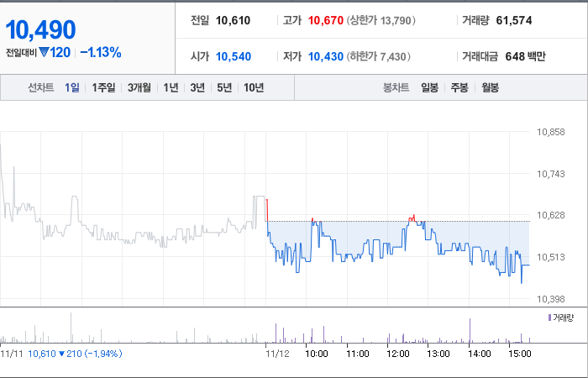The width and height of the screenshot is (588, 378).
Task: Click the 상한가 13,790 text
Action: (381, 20)
